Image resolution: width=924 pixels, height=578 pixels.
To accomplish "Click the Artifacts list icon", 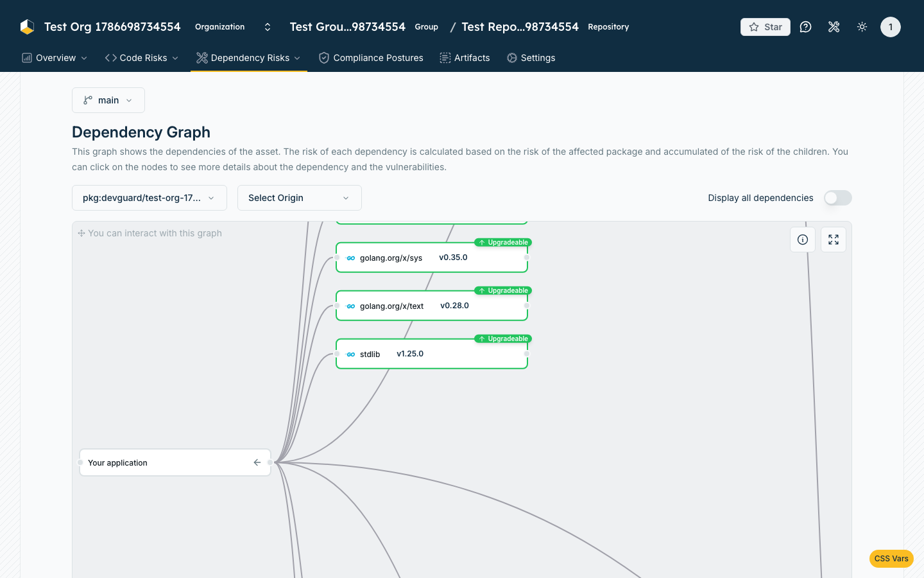I will pos(445,58).
